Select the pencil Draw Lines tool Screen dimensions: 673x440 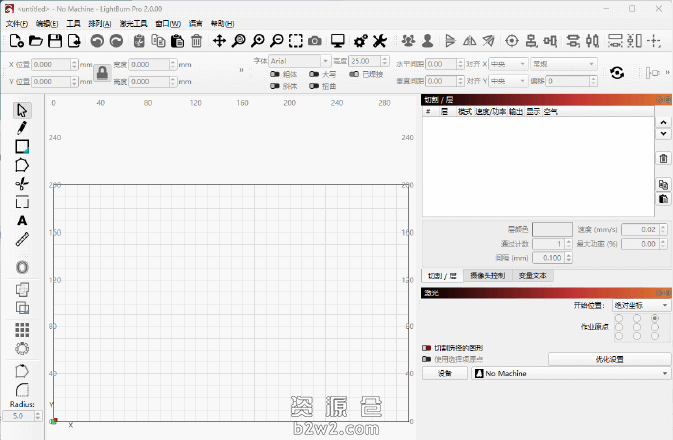click(x=22, y=128)
